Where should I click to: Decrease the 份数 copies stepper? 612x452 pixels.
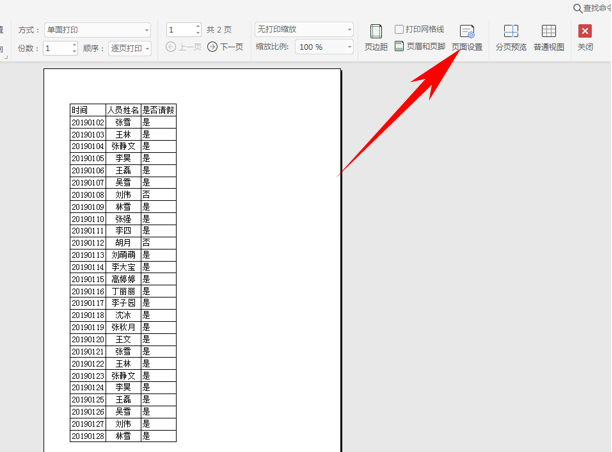(x=74, y=51)
